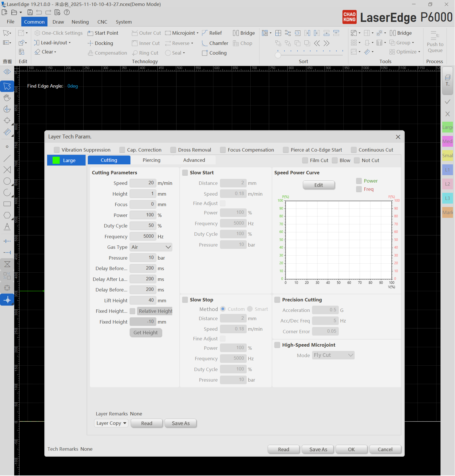The image size is (455, 476).
Task: Select the circle drawing tool
Action: pos(7,181)
